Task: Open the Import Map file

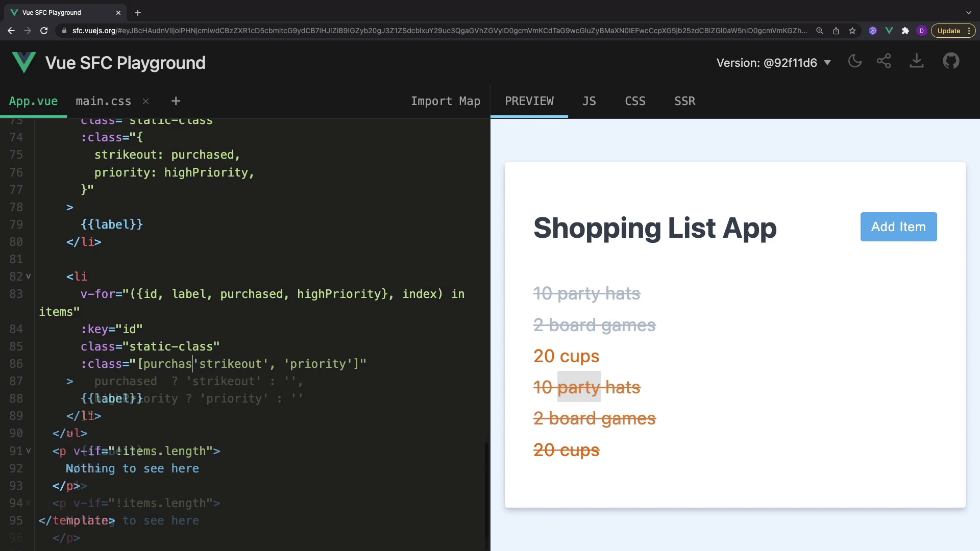Action: click(445, 102)
